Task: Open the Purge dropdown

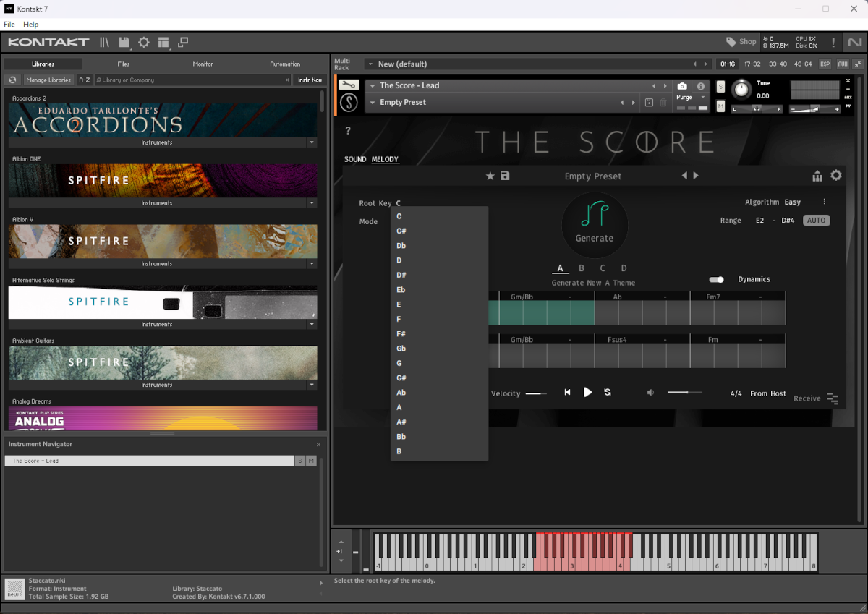Action: pos(690,97)
